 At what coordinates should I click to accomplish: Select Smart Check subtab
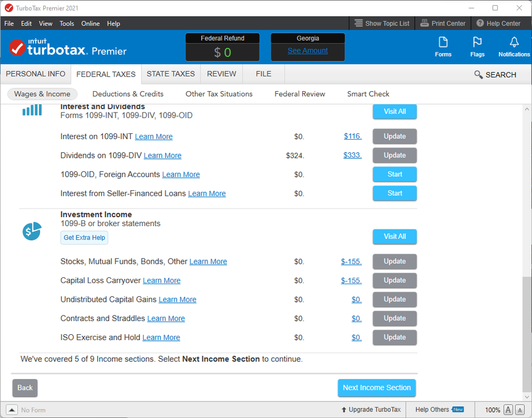(368, 94)
